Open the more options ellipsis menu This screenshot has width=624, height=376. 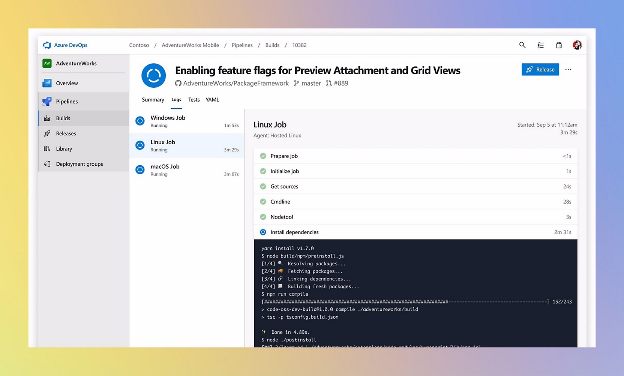coord(568,69)
